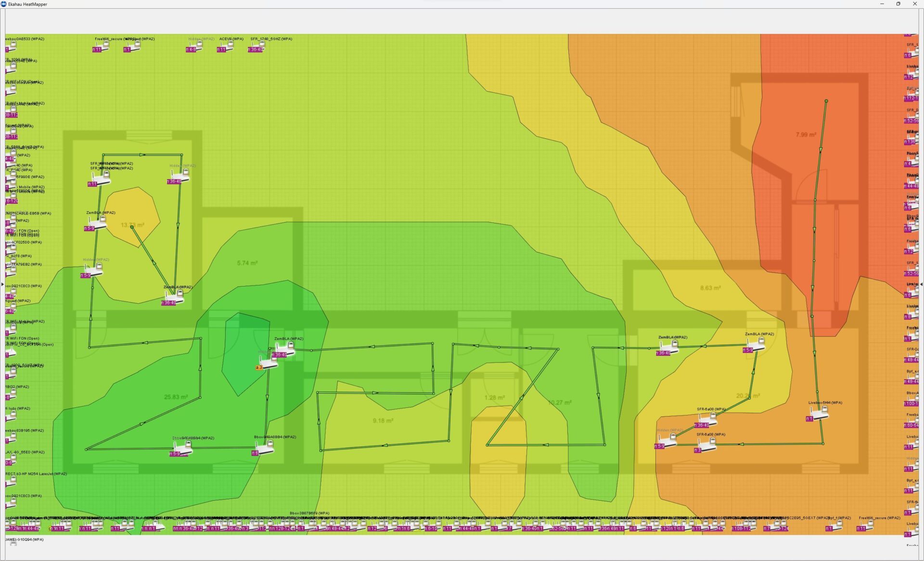924x561 pixels.
Task: Select the HP M254 LaserJet access point icon
Action: [11, 481]
